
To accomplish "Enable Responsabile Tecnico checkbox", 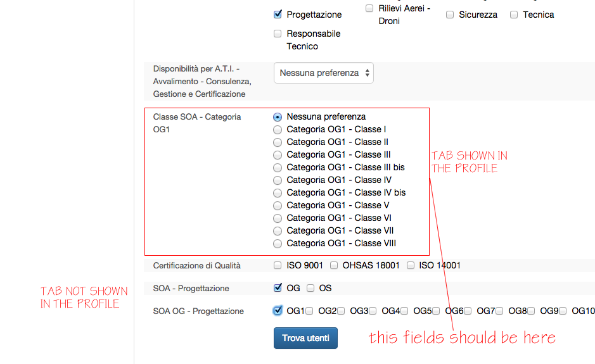I will 278,34.
